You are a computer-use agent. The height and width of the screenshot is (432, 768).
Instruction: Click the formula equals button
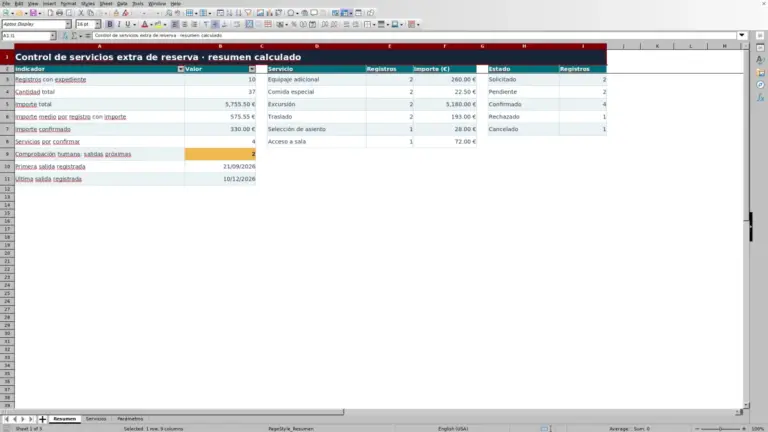pyautogui.click(x=88, y=36)
